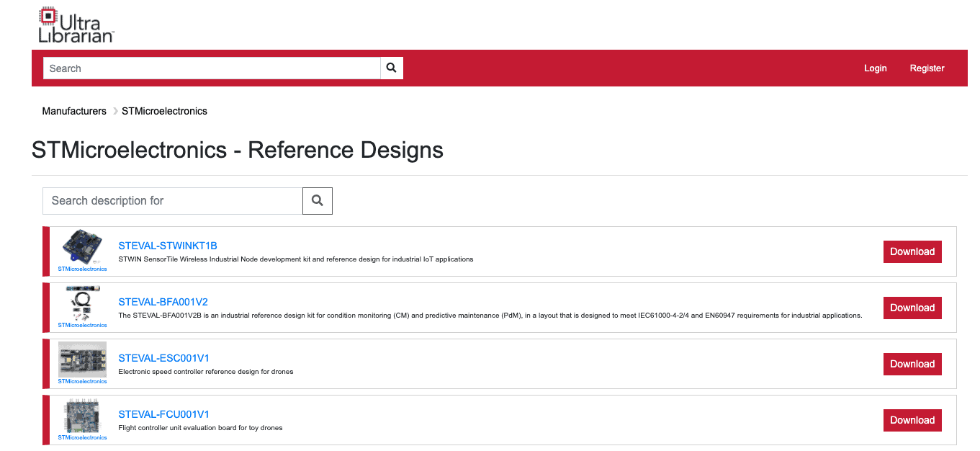Click STMicroelectronics label under STEVAL-ESC001V1 image
The width and height of the screenshot is (980, 451).
click(x=82, y=381)
